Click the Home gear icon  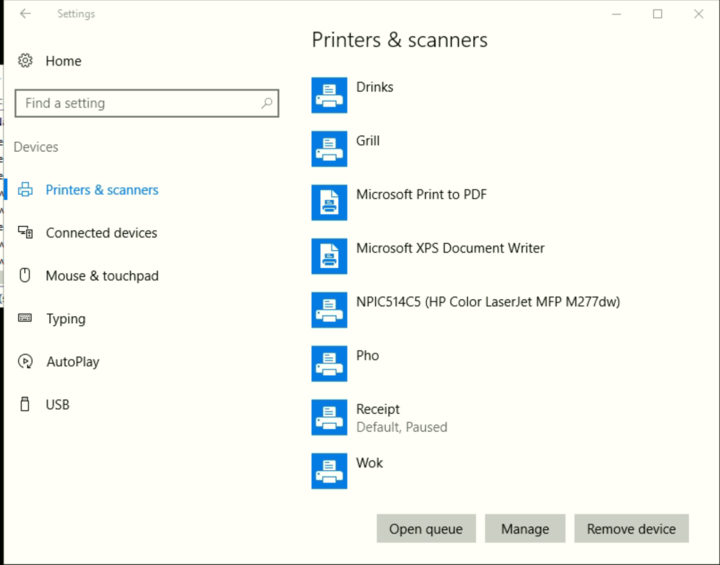[x=25, y=61]
